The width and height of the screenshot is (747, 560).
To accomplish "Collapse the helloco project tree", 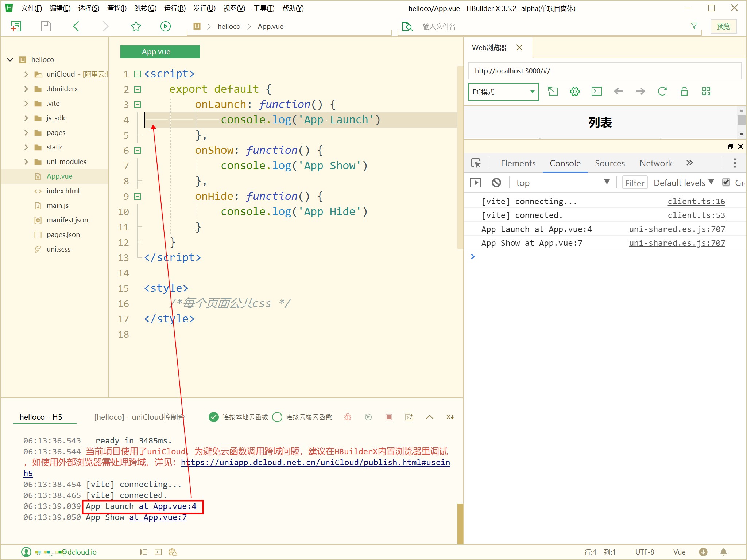I will tap(10, 59).
